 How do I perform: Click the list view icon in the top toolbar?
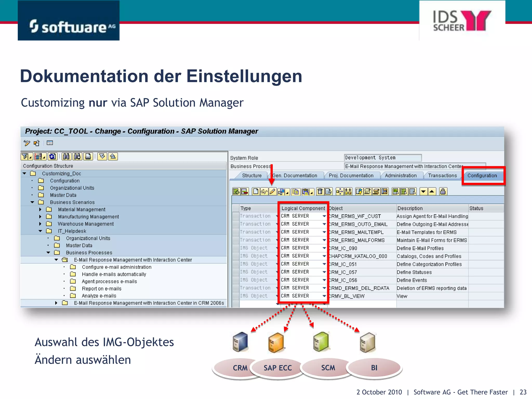(x=50, y=143)
